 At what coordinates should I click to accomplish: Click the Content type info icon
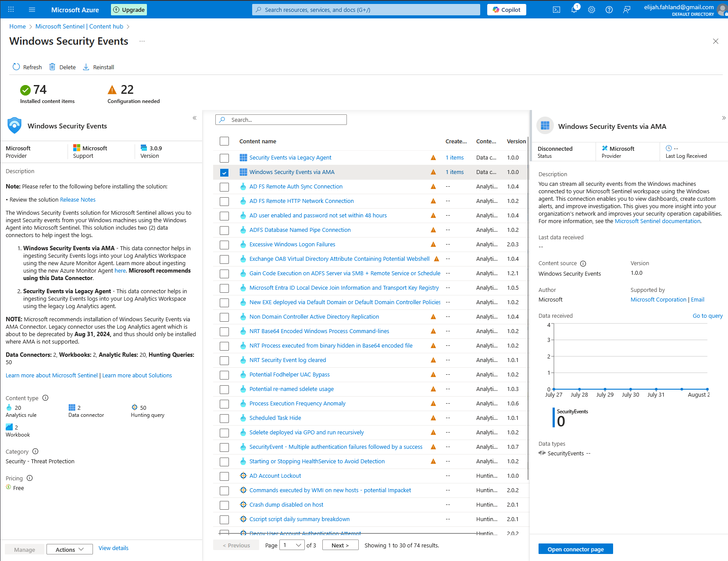tap(45, 398)
